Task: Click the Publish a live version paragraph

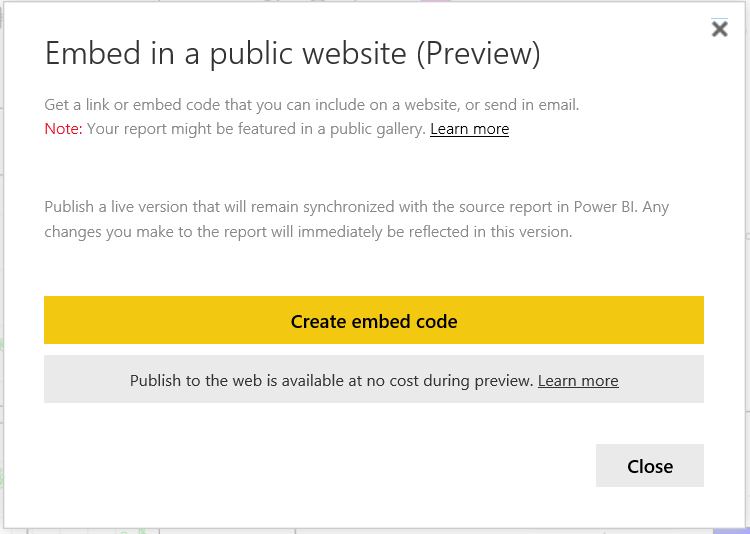Action: click(x=356, y=219)
